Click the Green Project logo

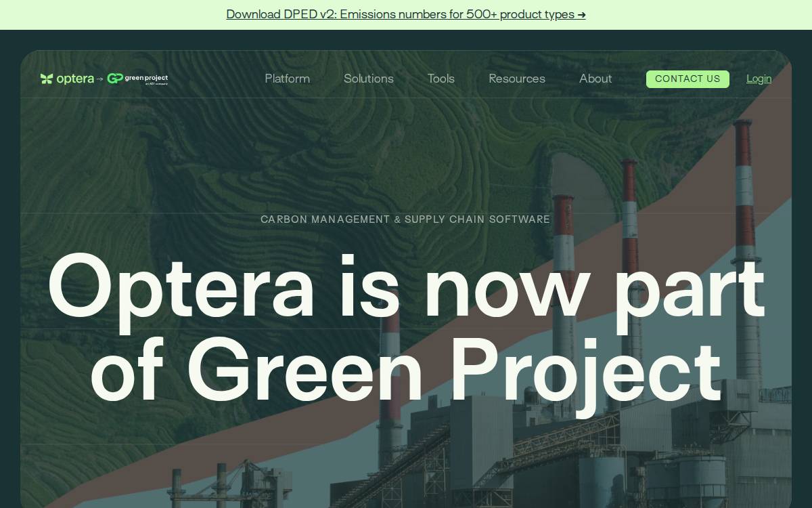(138, 79)
